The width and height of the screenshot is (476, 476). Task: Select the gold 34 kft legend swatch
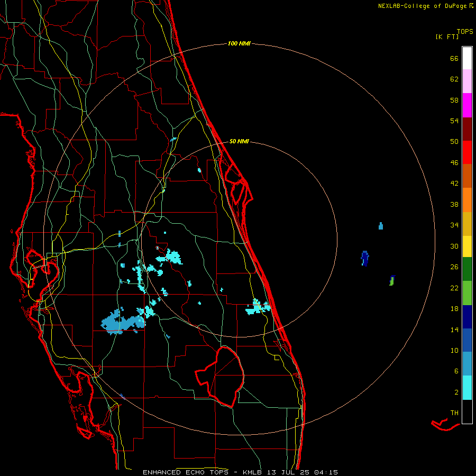(467, 224)
